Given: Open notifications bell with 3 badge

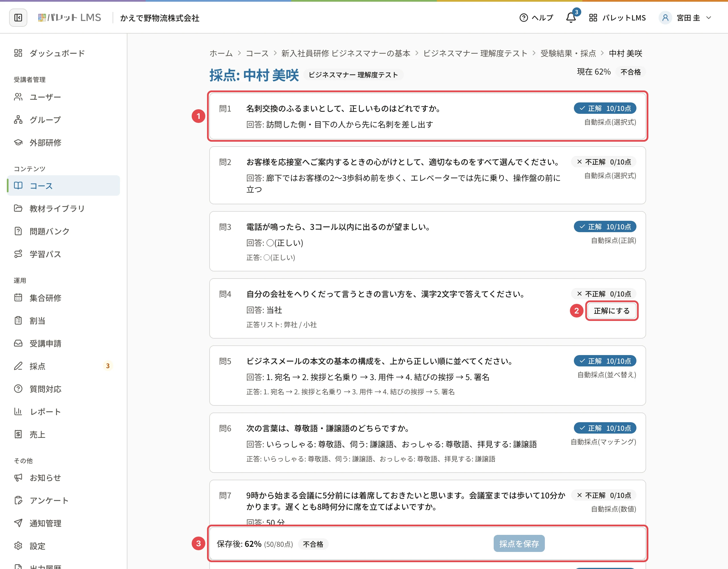Looking at the screenshot, I should click(571, 18).
